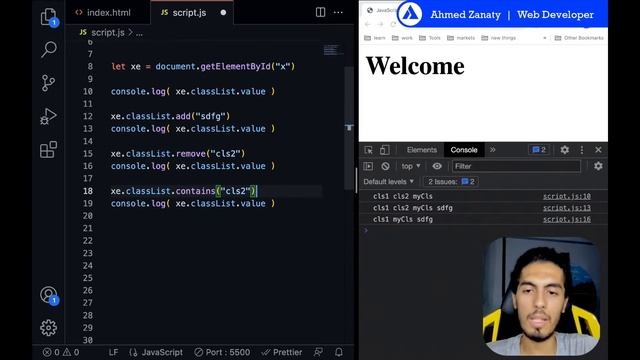
Task: Click the browser forward arrow
Action: [380, 24]
